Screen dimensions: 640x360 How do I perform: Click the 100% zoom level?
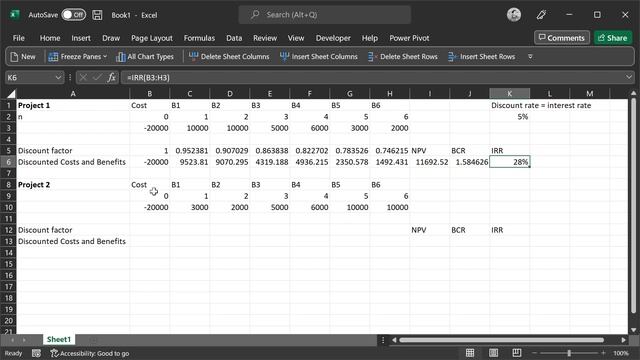click(621, 353)
